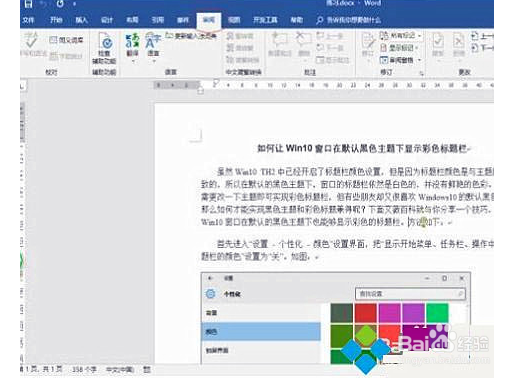The height and width of the screenshot is (378, 518).
Task: Switch to the 帮助 (Help) tab
Action: (296, 20)
